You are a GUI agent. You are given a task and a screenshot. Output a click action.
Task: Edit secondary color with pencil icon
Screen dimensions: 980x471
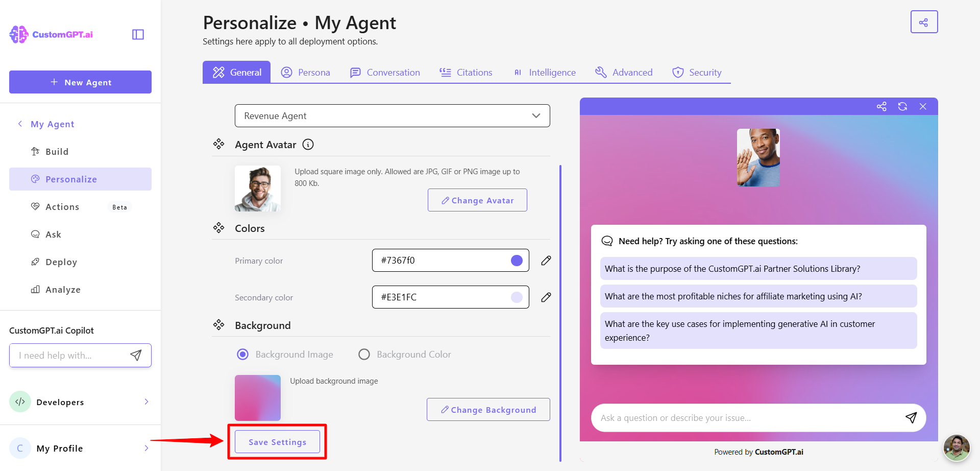pos(546,297)
